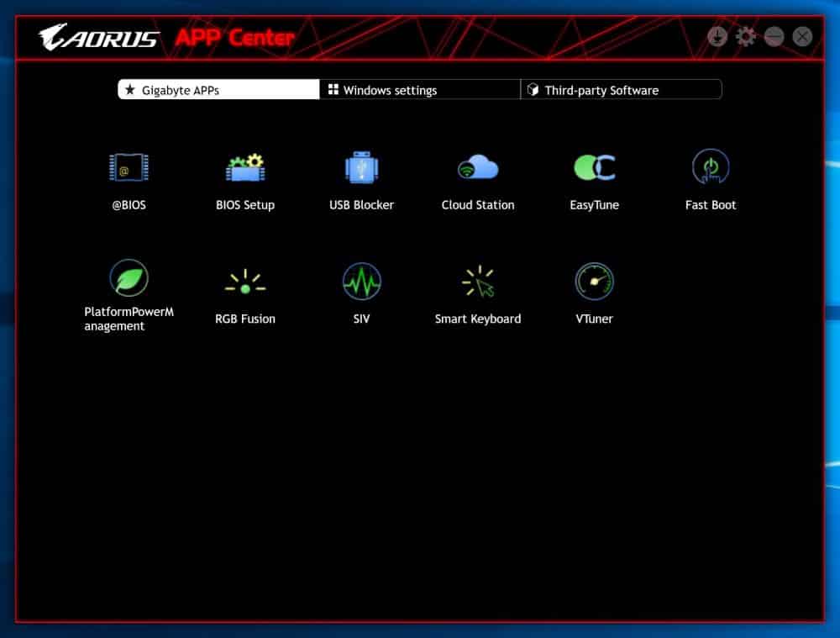The height and width of the screenshot is (638, 840).
Task: Open EasyTune app icon
Action: pyautogui.click(x=594, y=167)
